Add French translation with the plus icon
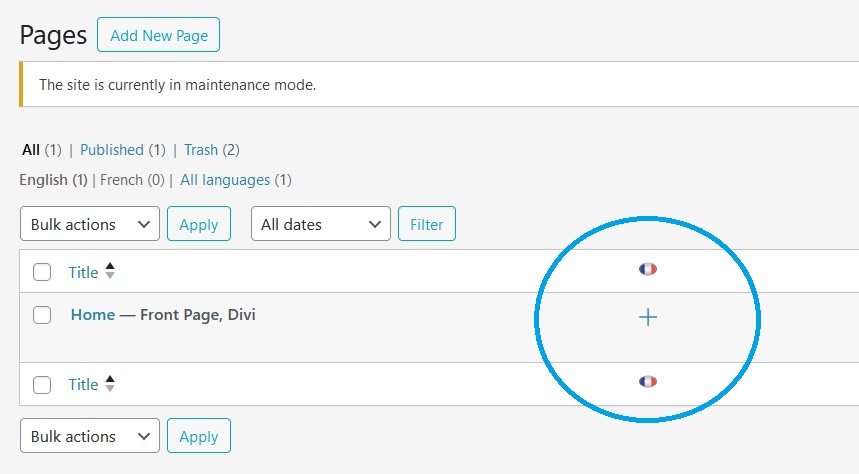859x474 pixels. (x=648, y=317)
